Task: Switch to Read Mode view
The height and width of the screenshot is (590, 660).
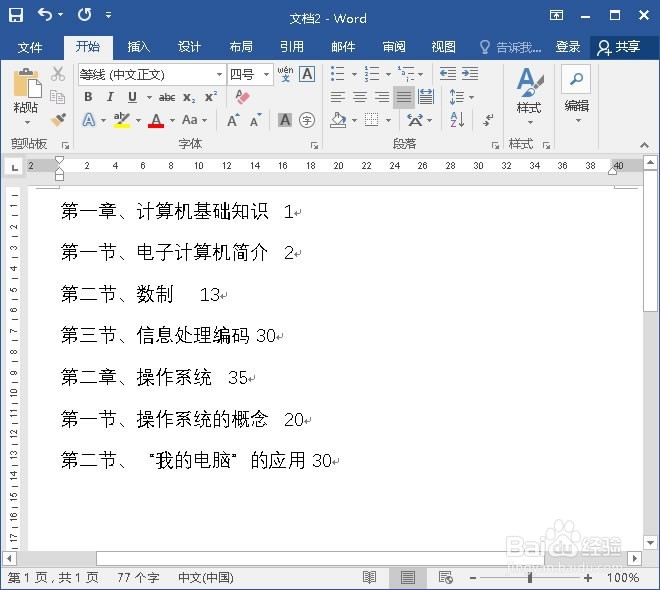Action: [369, 577]
